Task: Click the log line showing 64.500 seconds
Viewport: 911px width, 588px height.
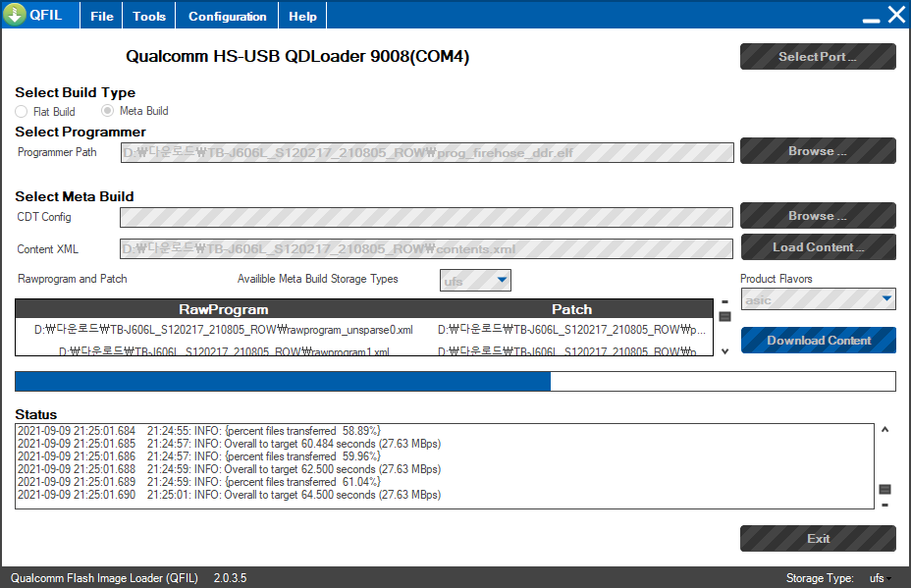Action: pyautogui.click(x=229, y=495)
